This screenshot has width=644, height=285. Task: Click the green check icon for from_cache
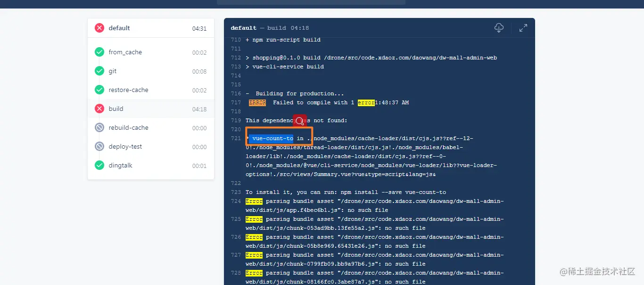point(99,52)
